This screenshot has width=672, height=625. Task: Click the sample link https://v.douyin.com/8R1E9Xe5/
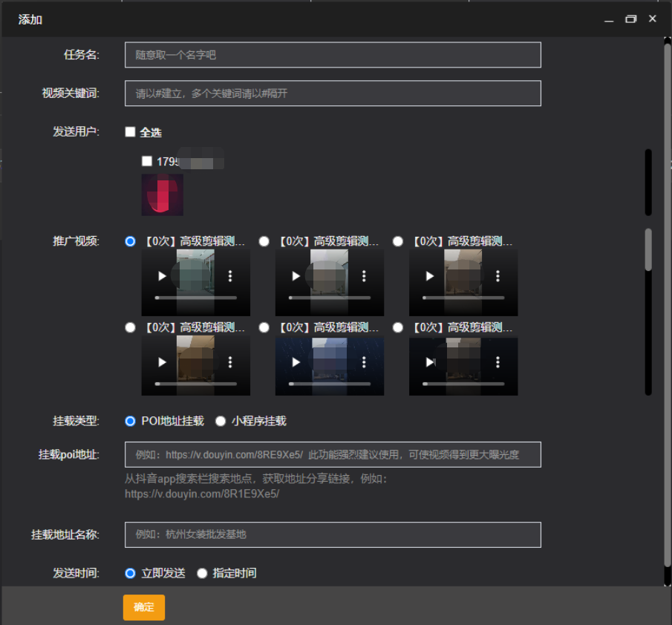[202, 494]
